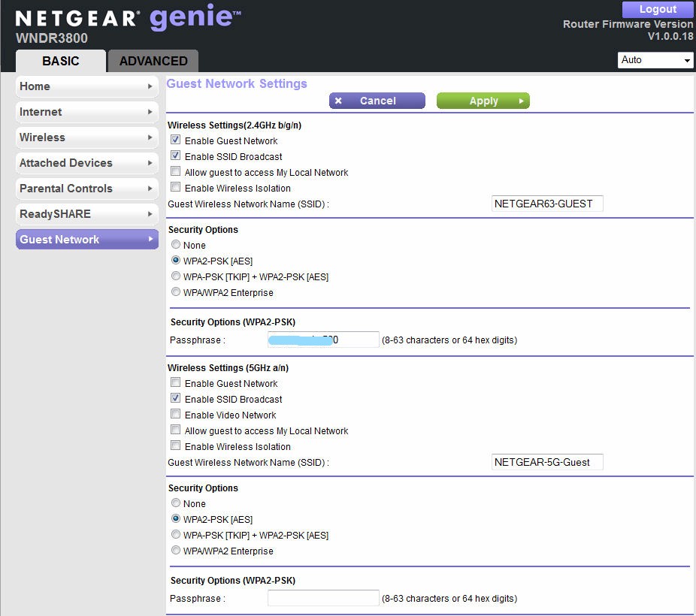Click 'Wireless Settings(2.4GHz b/g/n)' heading
696x616 pixels.
pos(235,125)
